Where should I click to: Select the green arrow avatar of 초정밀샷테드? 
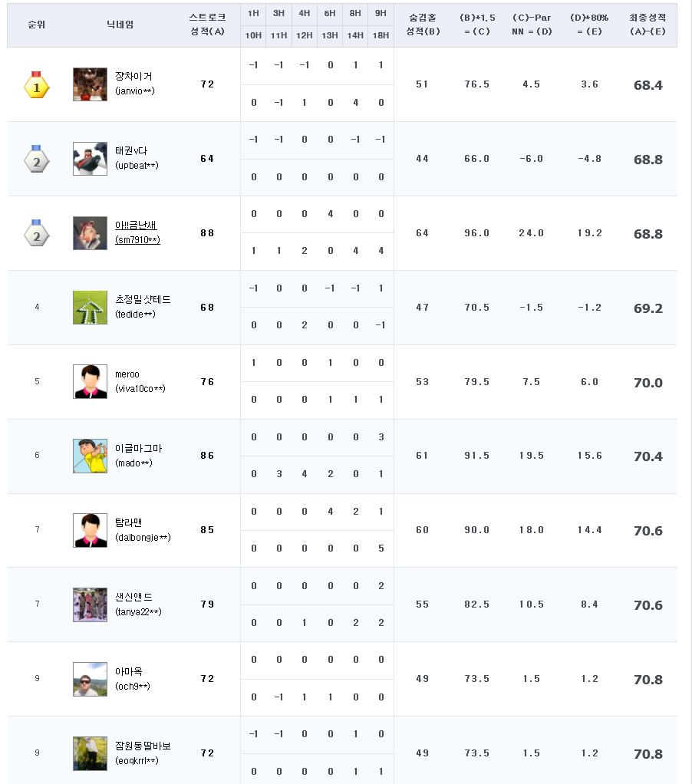pos(90,308)
